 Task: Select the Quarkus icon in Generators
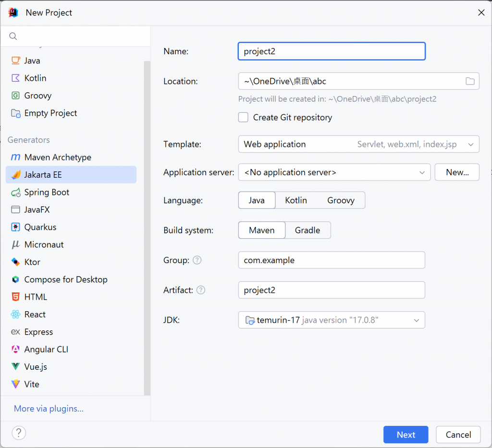(16, 227)
